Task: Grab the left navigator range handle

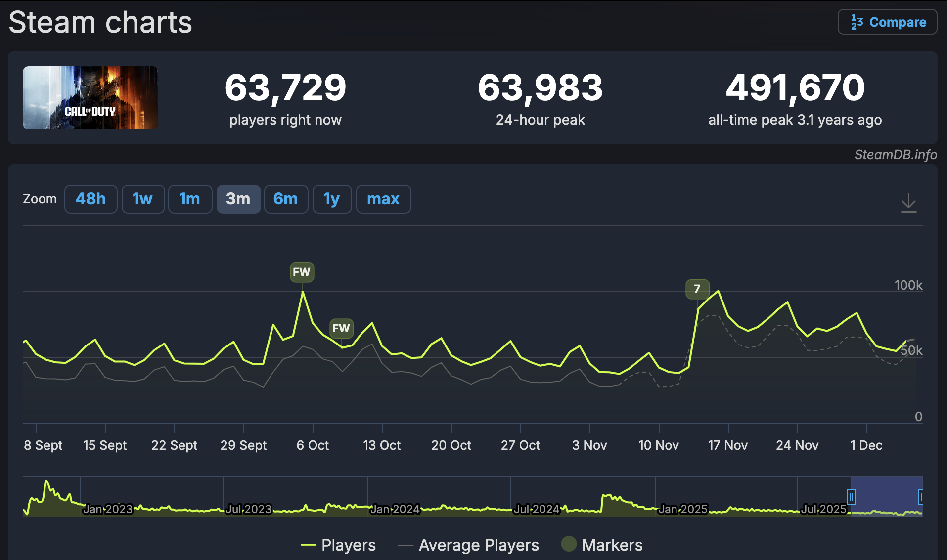Action: click(x=851, y=497)
